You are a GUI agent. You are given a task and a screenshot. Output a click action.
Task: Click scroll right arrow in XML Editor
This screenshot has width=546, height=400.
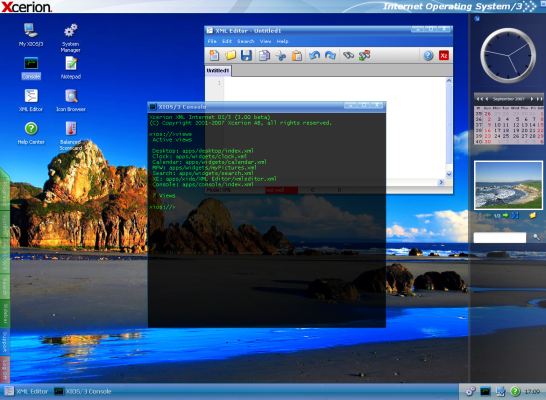tap(441, 182)
